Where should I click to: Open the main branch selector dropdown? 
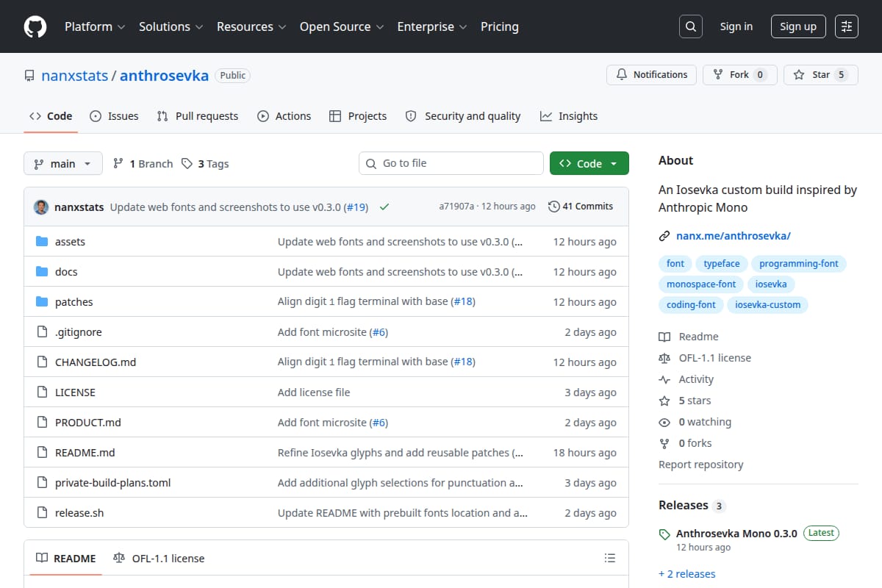[x=62, y=163]
